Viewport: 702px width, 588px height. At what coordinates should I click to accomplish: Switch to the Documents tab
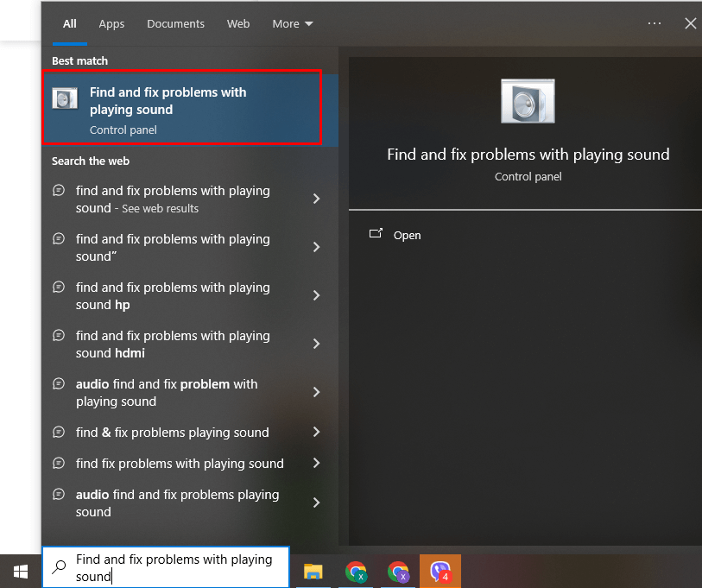tap(175, 23)
